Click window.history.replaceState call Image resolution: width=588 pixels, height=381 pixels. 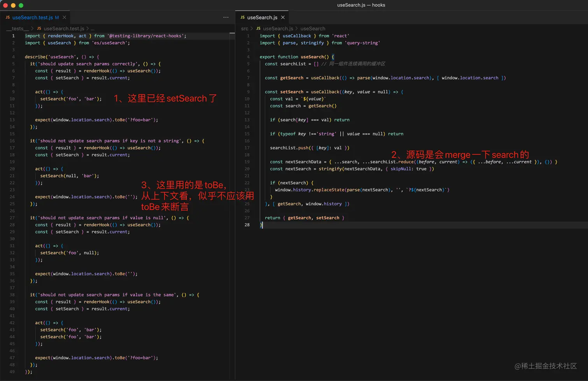tap(362, 190)
